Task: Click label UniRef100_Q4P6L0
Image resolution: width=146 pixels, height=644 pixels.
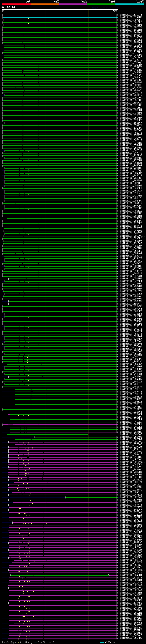Action: pos(131,407)
